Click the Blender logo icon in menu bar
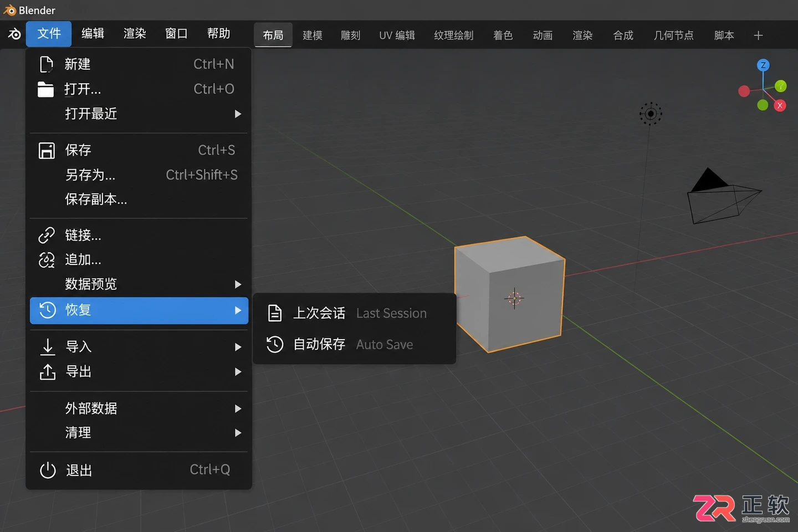798x532 pixels. [14, 34]
